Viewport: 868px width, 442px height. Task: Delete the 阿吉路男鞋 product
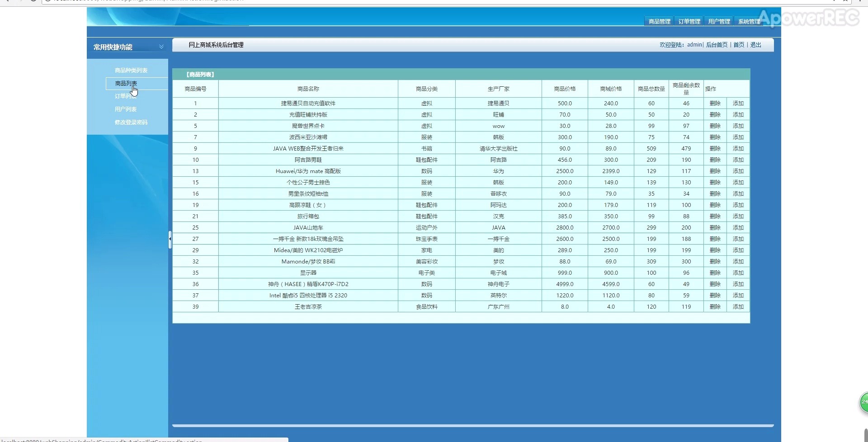[x=715, y=160]
